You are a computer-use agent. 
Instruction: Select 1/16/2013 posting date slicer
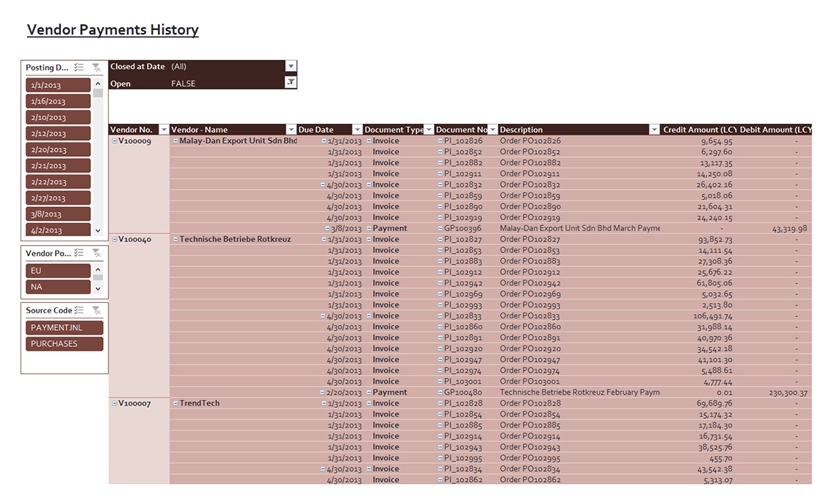[58, 101]
